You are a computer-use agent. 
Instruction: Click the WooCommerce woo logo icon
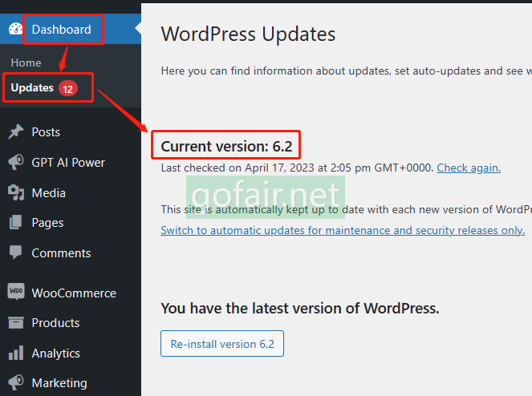click(16, 292)
